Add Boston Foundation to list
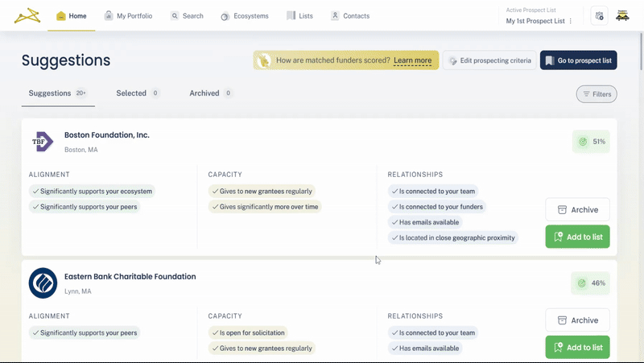This screenshot has width=644, height=363. click(577, 237)
